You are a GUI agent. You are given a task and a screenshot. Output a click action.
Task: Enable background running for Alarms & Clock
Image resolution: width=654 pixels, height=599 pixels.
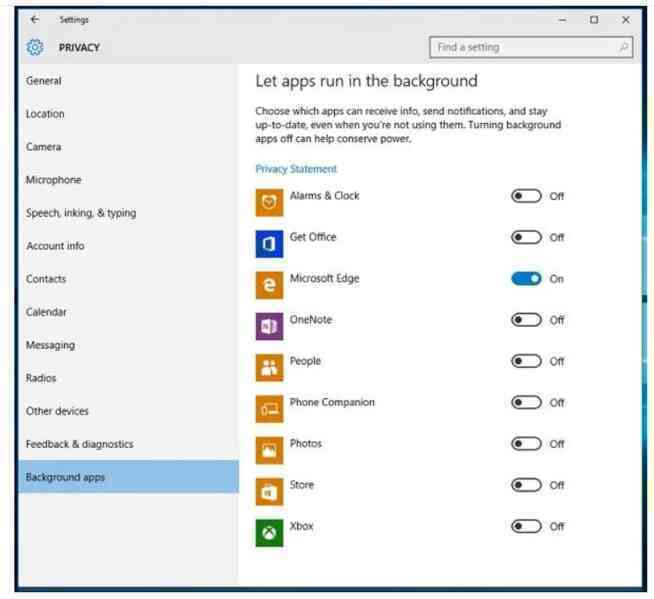pos(526,196)
